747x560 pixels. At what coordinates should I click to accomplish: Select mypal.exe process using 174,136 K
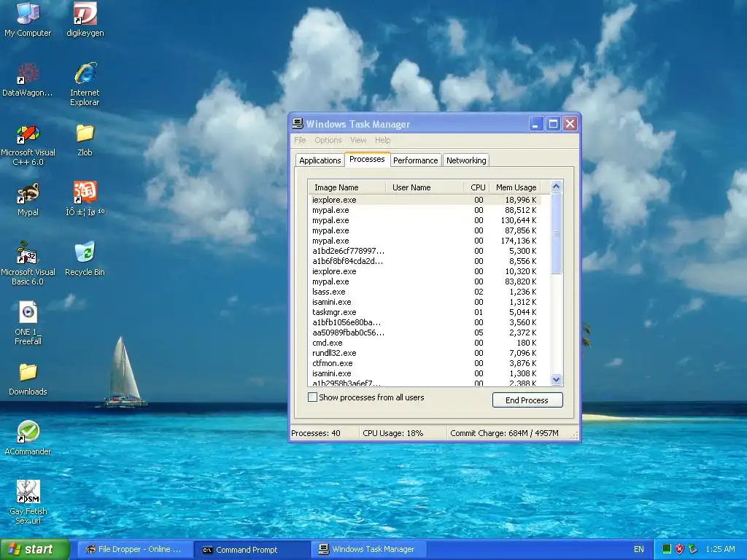425,241
